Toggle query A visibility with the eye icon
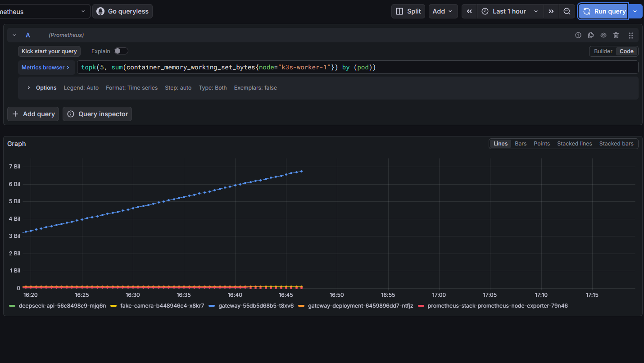The image size is (644, 363). (603, 35)
